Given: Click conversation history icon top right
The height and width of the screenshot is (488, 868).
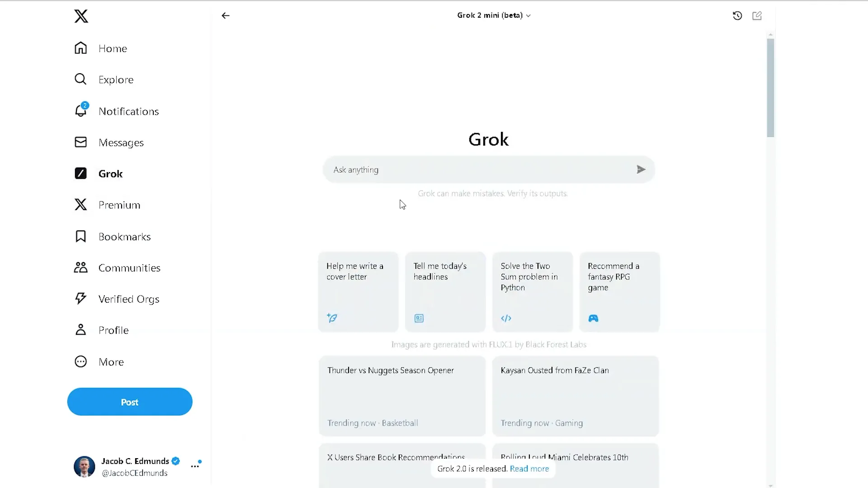Looking at the screenshot, I should tap(737, 15).
